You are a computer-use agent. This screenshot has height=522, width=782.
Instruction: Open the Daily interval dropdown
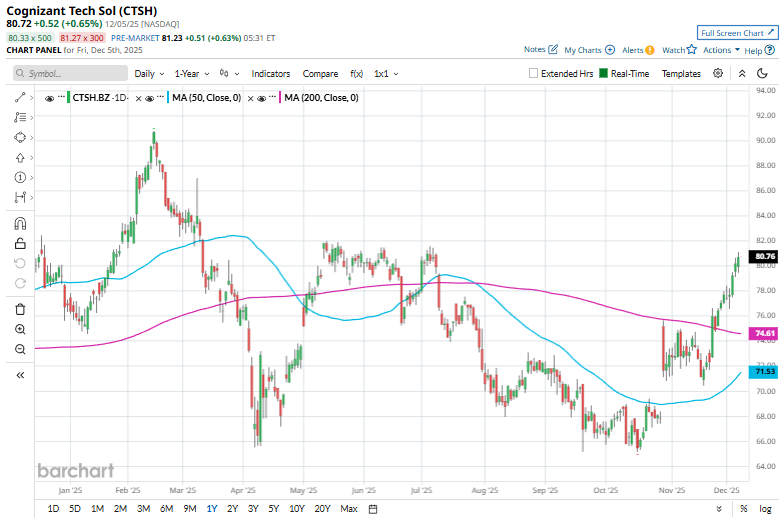click(x=148, y=73)
